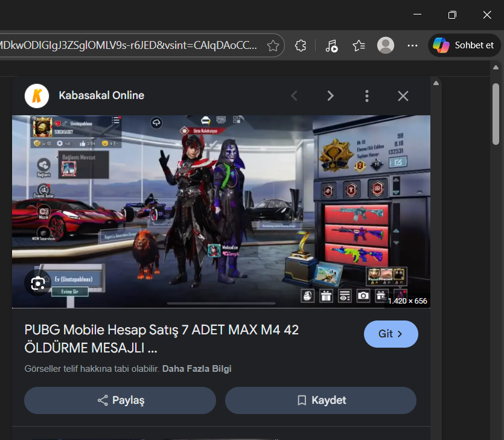Viewport: 504px width, 440px height.
Task: Click the page scrollbar up arrow
Action: (x=496, y=68)
